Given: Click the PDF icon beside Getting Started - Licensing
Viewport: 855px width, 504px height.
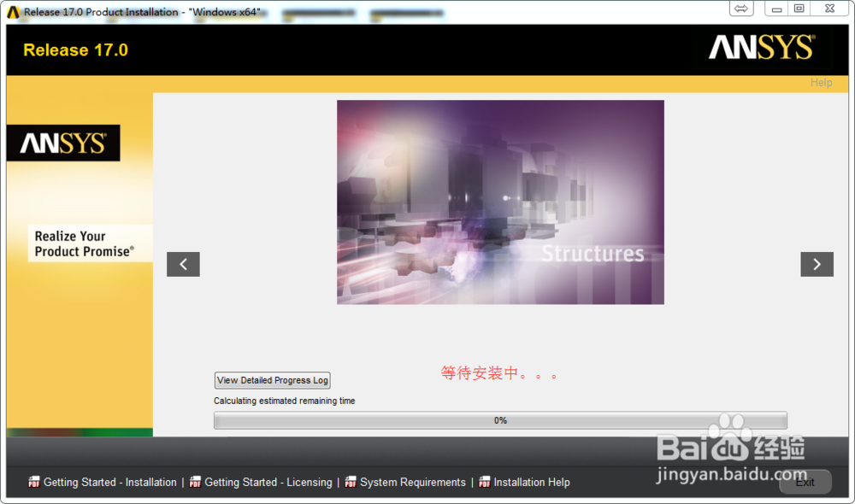Looking at the screenshot, I should [195, 482].
